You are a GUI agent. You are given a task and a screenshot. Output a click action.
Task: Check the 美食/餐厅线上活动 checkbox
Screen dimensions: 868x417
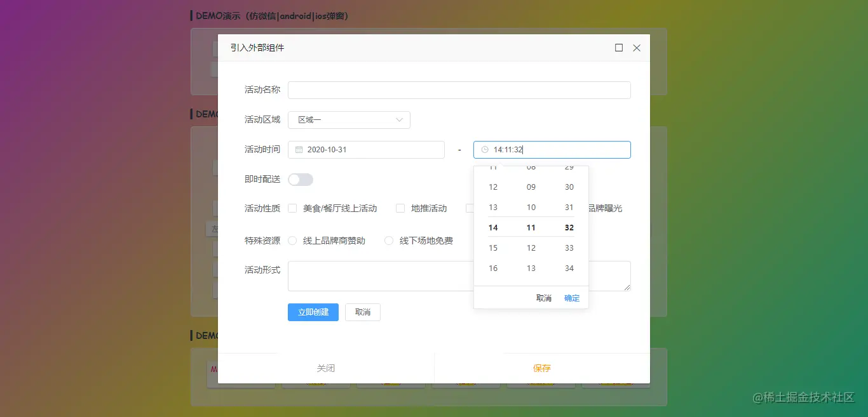coord(292,208)
